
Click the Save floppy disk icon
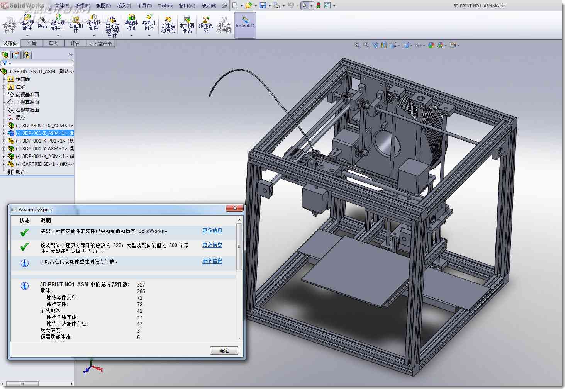(x=263, y=5)
